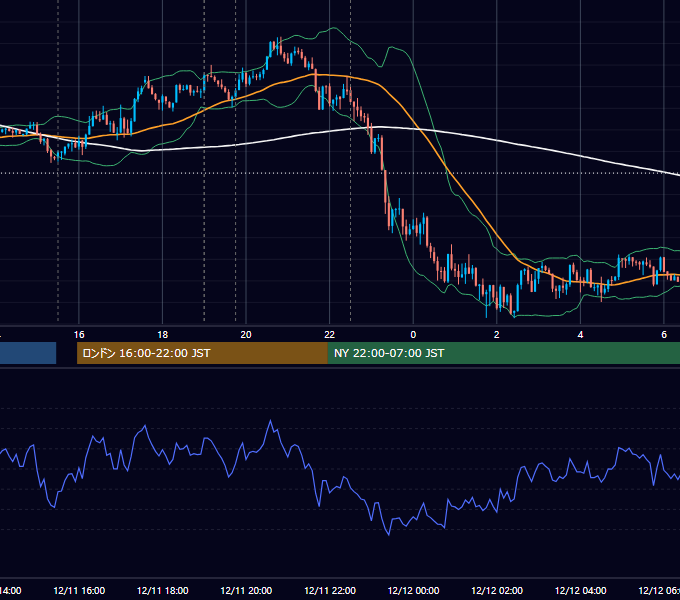Click the NY 22:00-07:00 JST session bar
This screenshot has height=600, width=680.
503,353
